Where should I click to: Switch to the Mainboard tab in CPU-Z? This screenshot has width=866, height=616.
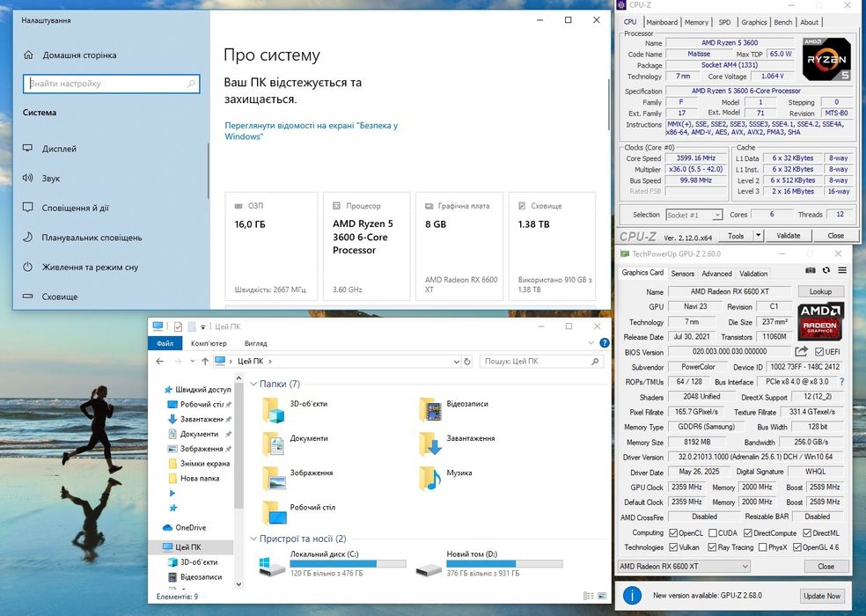(x=662, y=22)
